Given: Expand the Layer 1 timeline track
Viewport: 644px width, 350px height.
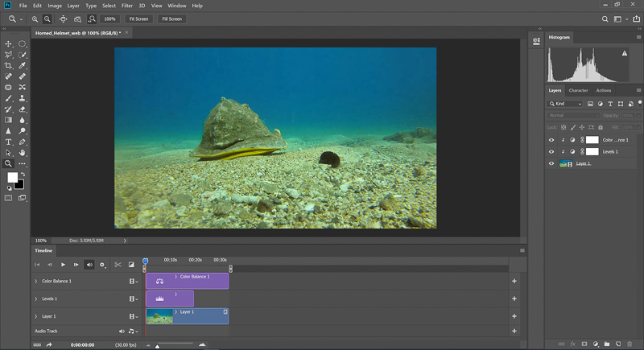Looking at the screenshot, I should [x=36, y=316].
